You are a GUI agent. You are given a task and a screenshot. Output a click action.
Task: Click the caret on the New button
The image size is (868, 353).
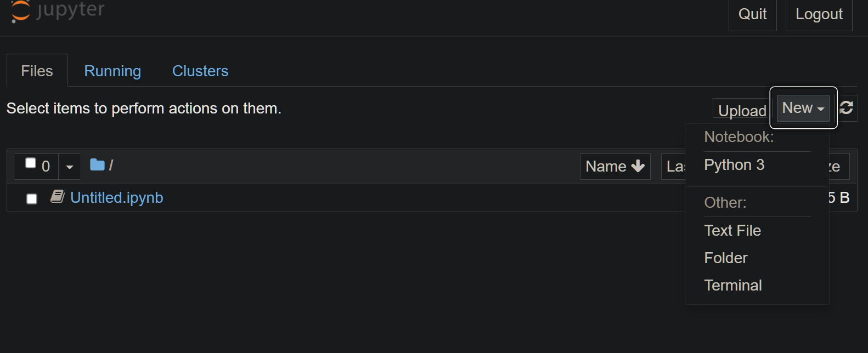click(x=821, y=108)
